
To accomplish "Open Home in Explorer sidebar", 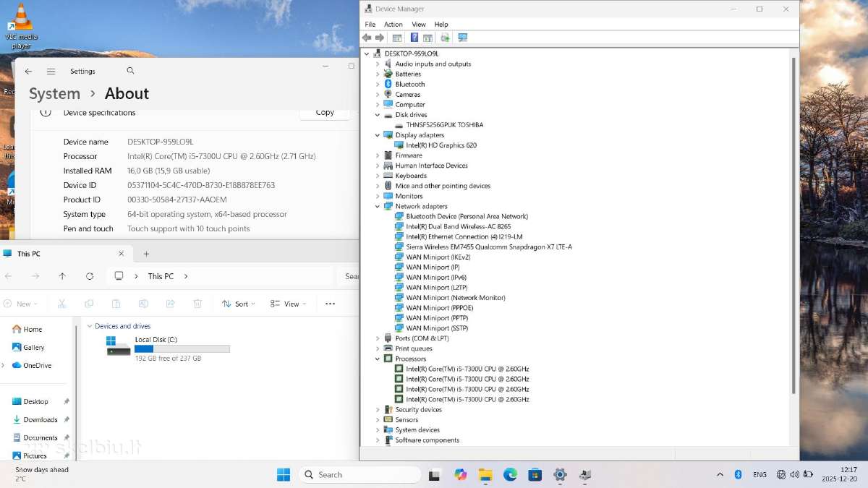I will click(x=27, y=329).
